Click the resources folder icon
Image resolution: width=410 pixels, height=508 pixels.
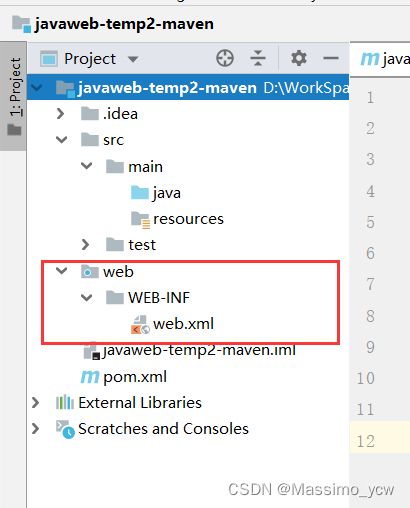(140, 219)
